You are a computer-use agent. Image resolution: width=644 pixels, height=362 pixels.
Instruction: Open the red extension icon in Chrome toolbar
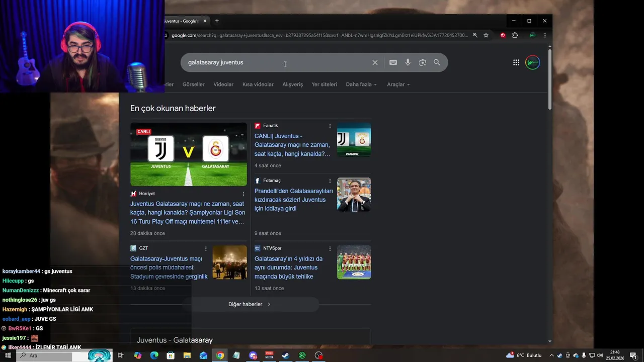(x=503, y=35)
